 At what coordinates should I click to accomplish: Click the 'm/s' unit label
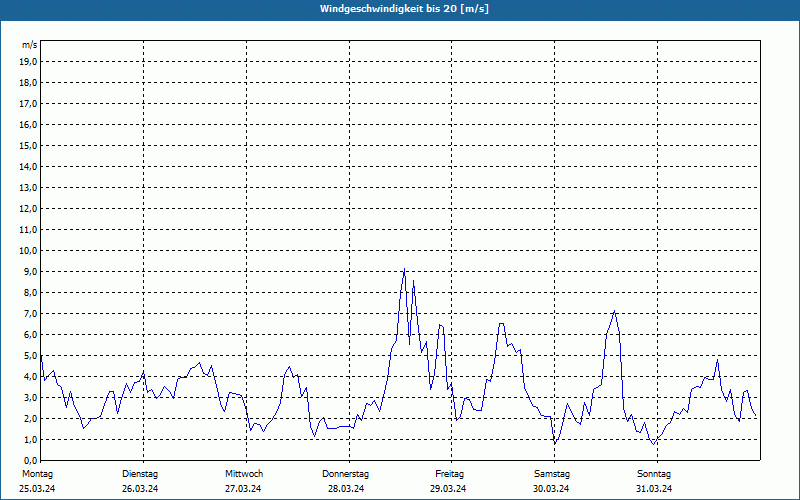pos(29,45)
